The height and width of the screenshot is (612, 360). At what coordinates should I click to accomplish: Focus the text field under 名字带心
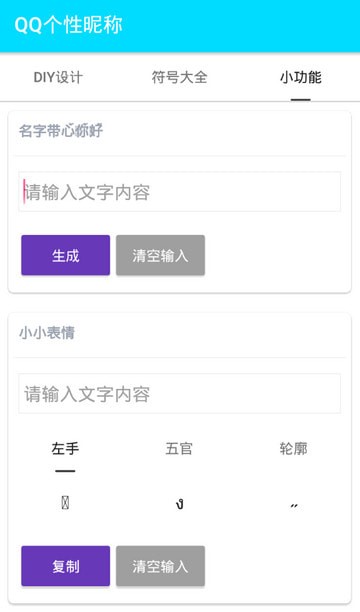pyautogui.click(x=180, y=192)
